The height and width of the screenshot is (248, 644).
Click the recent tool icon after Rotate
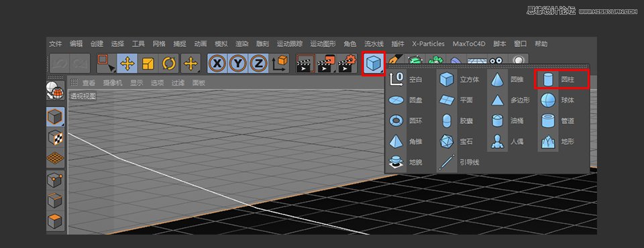coord(191,64)
